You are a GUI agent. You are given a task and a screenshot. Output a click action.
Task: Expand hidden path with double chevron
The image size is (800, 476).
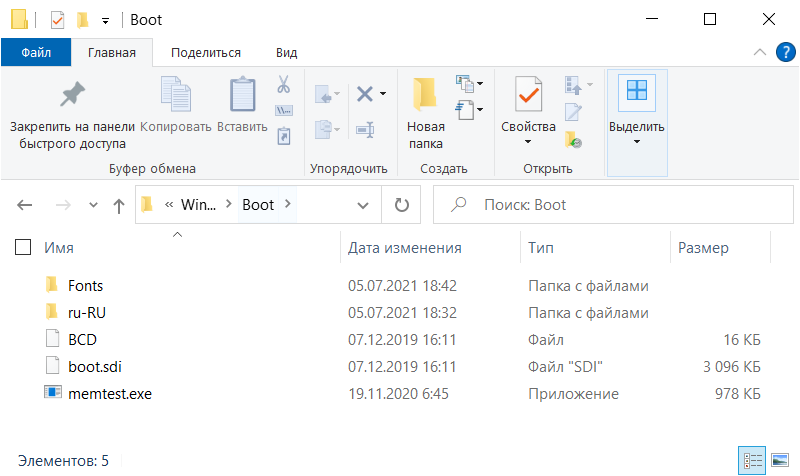coord(169,205)
